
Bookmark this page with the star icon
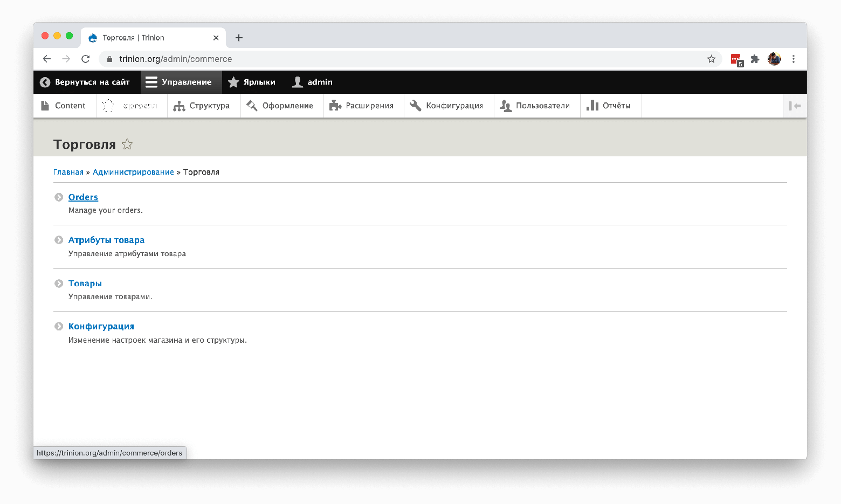coord(711,59)
